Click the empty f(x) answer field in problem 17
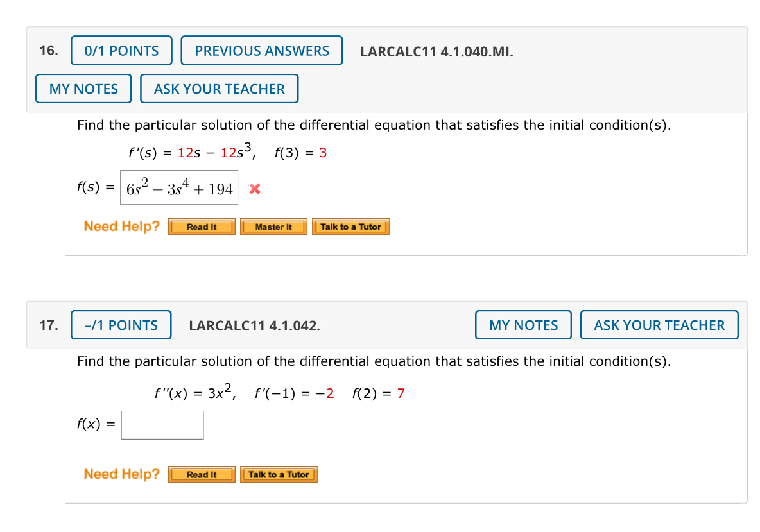Screen dimensions: 760x532 (x=162, y=425)
